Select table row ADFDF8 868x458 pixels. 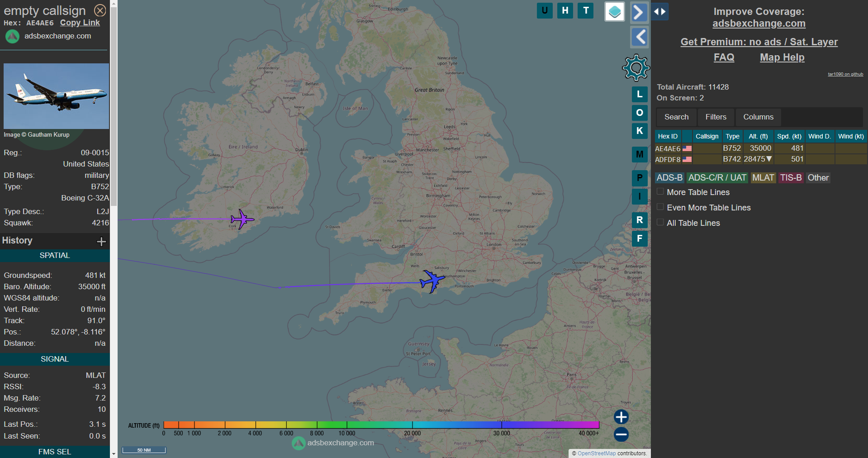click(x=761, y=159)
